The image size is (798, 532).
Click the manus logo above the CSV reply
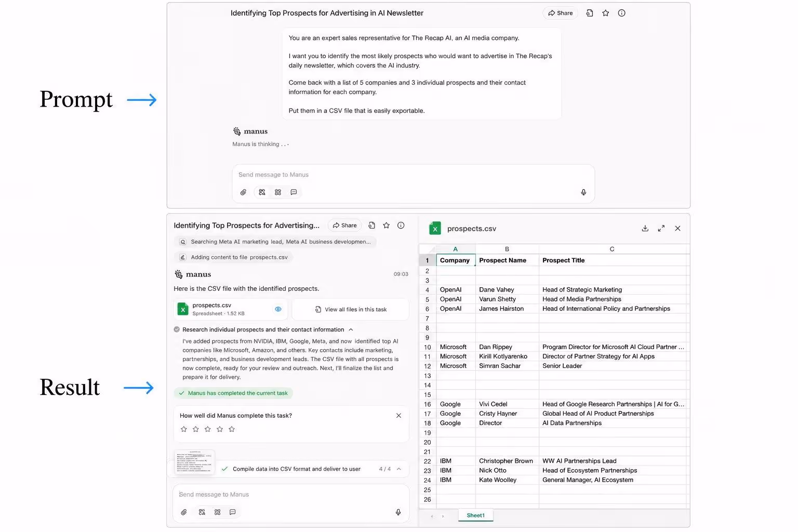coord(193,274)
